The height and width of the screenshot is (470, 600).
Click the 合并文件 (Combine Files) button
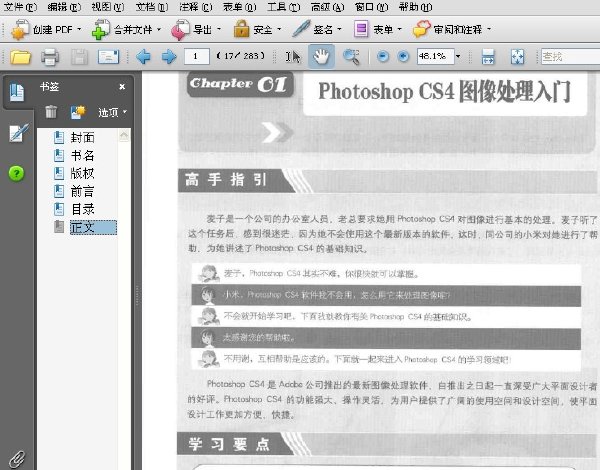[x=126, y=29]
